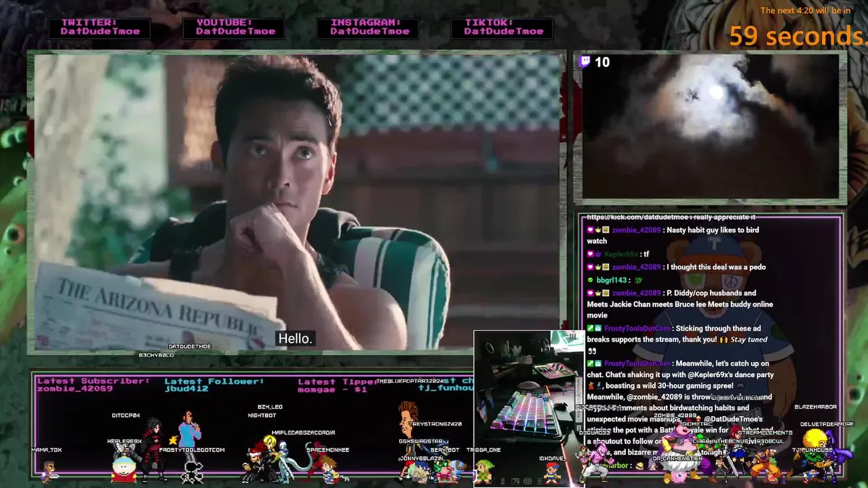Click zombie_42089 username in the bird watch message
Image resolution: width=868 pixels, height=488 pixels.
pyautogui.click(x=636, y=230)
